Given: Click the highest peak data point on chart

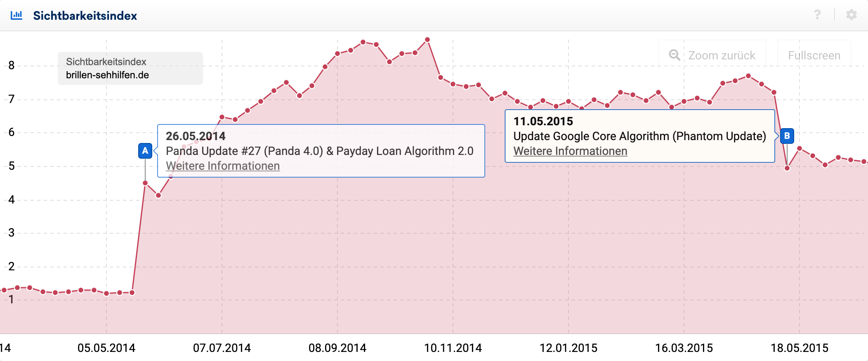Looking at the screenshot, I should (x=427, y=40).
